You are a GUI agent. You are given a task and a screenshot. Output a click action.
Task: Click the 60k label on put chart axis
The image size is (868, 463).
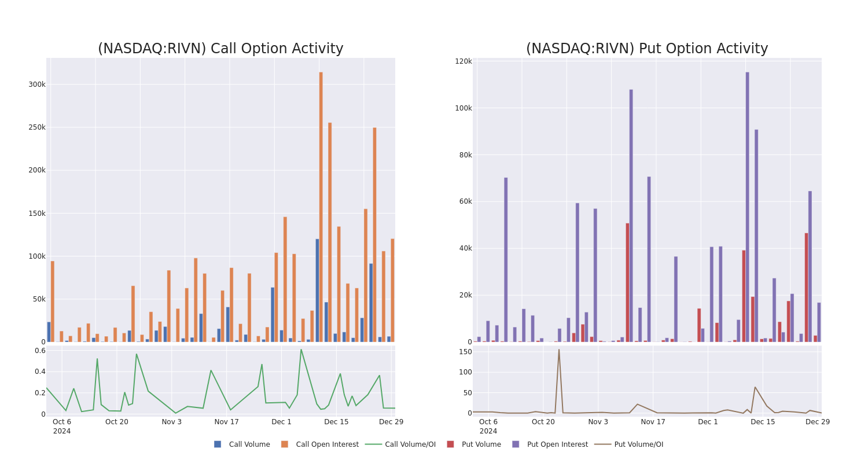coord(466,201)
